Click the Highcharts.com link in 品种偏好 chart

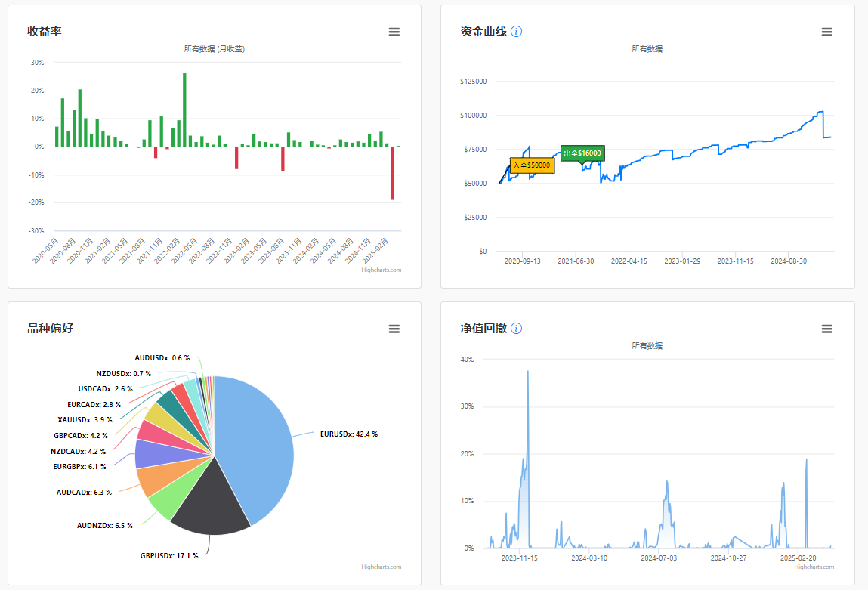(381, 567)
